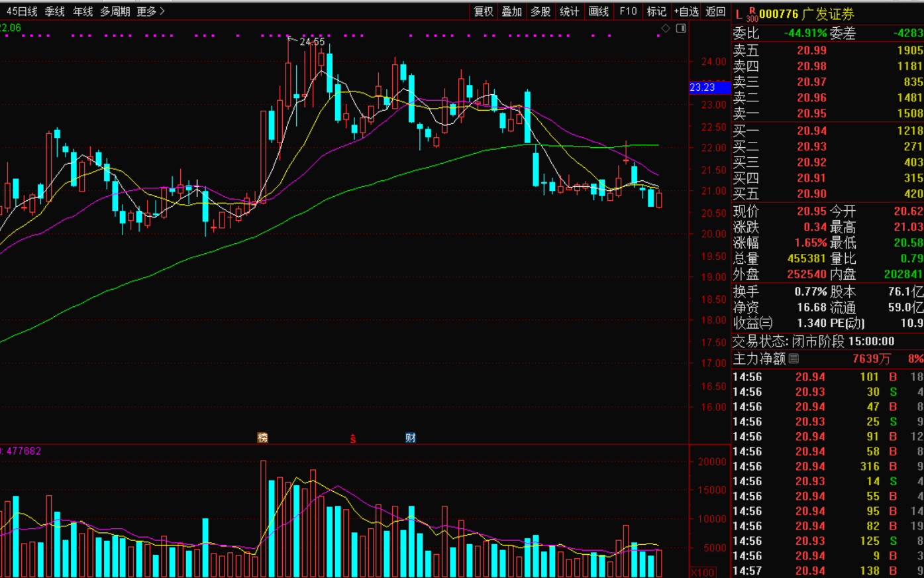Expand the 更多 period options

pyautogui.click(x=150, y=11)
